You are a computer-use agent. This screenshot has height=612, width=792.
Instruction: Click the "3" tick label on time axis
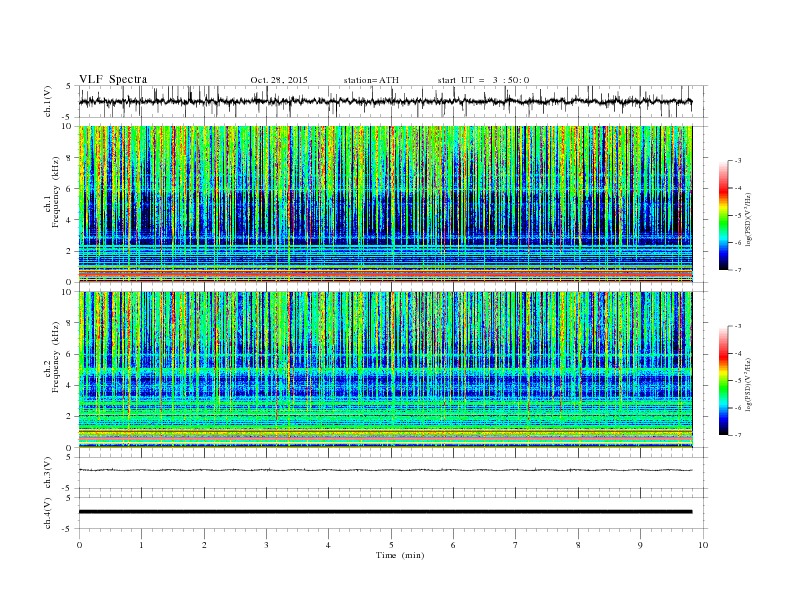(266, 545)
